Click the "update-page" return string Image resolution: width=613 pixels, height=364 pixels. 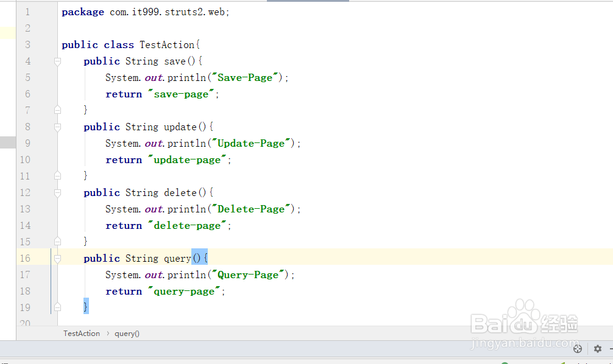tap(187, 159)
